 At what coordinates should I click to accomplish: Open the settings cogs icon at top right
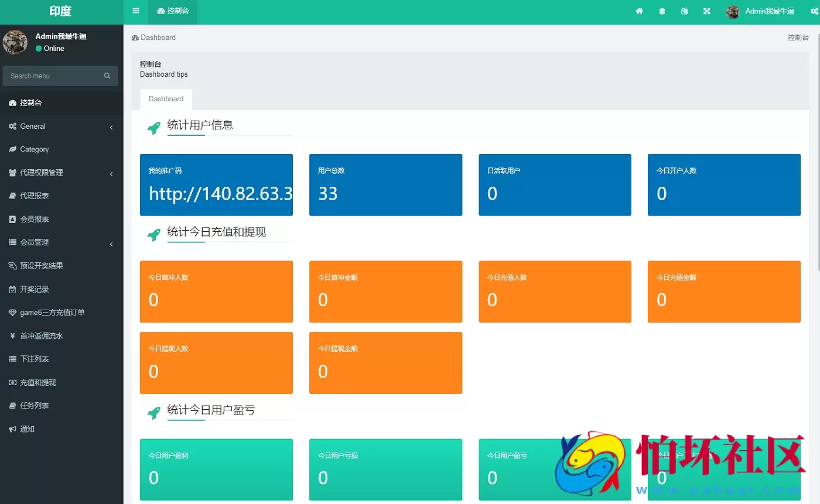(x=809, y=11)
